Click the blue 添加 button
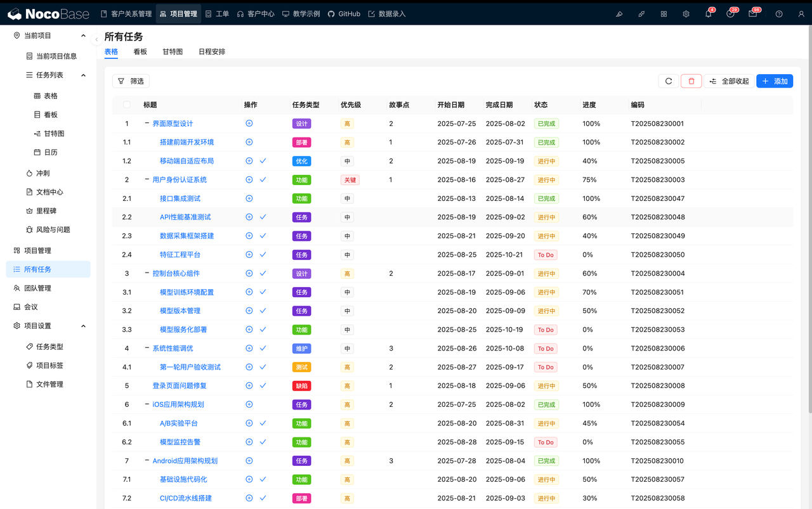Image resolution: width=812 pixels, height=509 pixels. 774,81
